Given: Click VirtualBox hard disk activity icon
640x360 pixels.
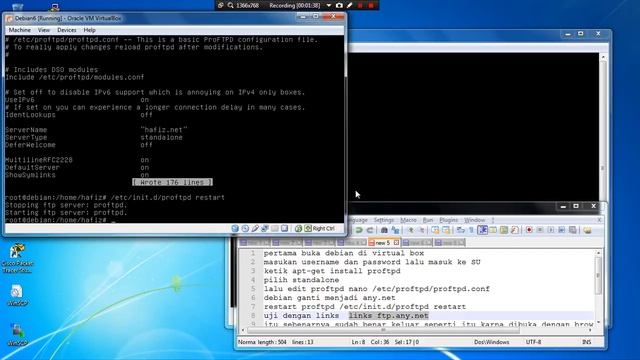Looking at the screenshot, I should pyautogui.click(x=235, y=229).
